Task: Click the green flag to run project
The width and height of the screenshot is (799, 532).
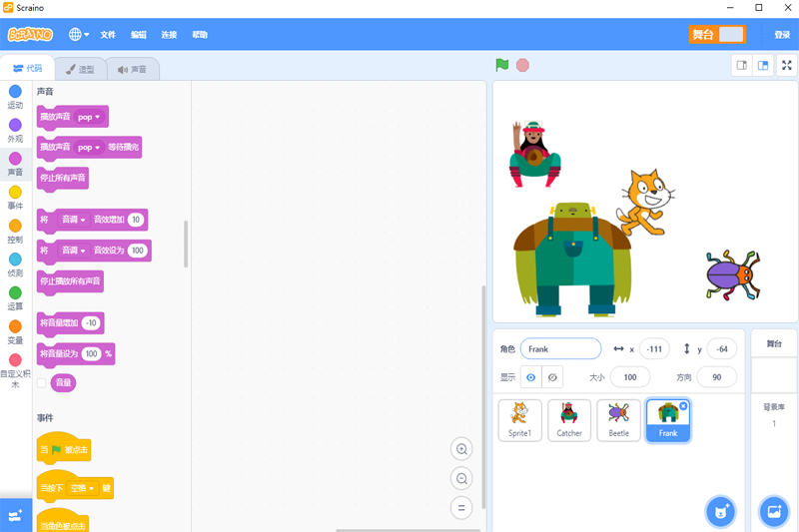Action: (x=502, y=65)
